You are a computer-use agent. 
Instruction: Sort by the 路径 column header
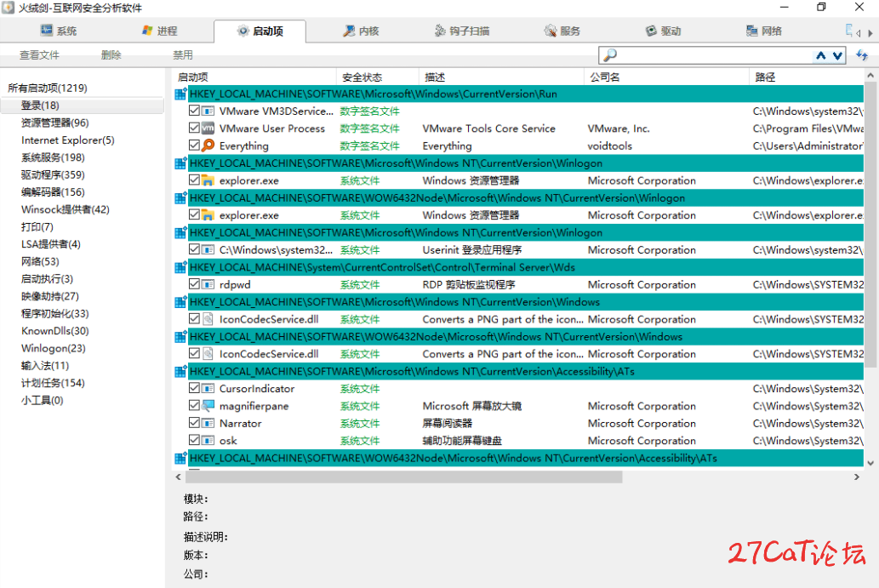coord(806,77)
